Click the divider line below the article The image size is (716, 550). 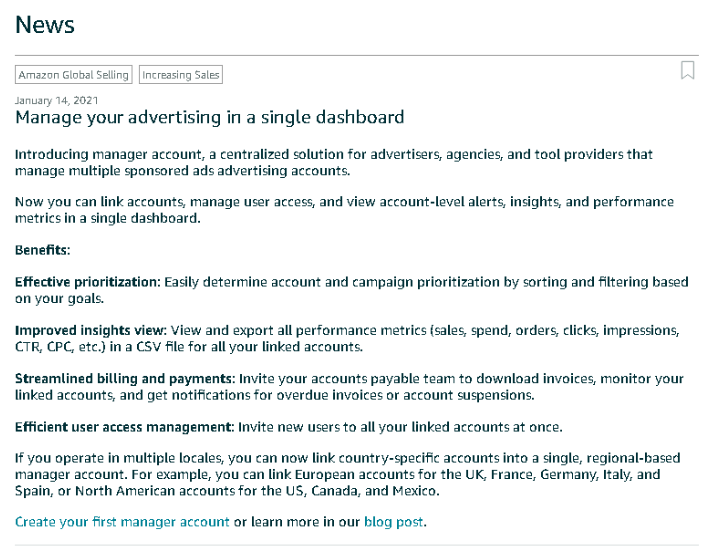coord(357,545)
